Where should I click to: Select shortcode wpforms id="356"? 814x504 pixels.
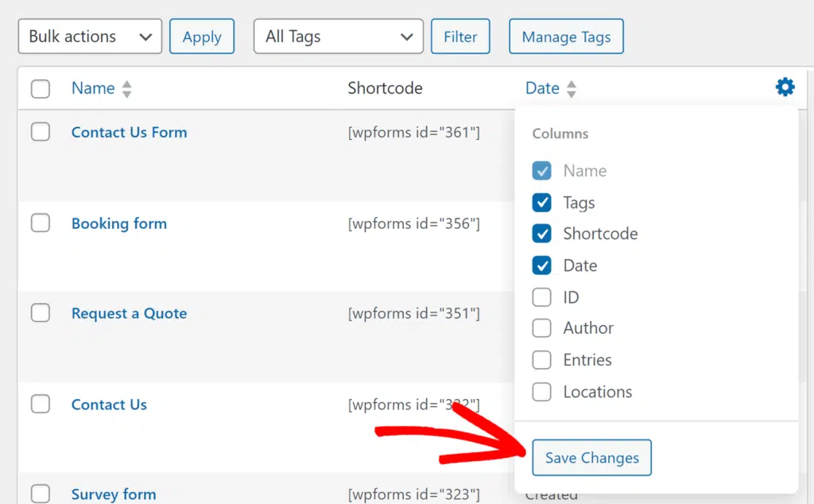pyautogui.click(x=413, y=223)
